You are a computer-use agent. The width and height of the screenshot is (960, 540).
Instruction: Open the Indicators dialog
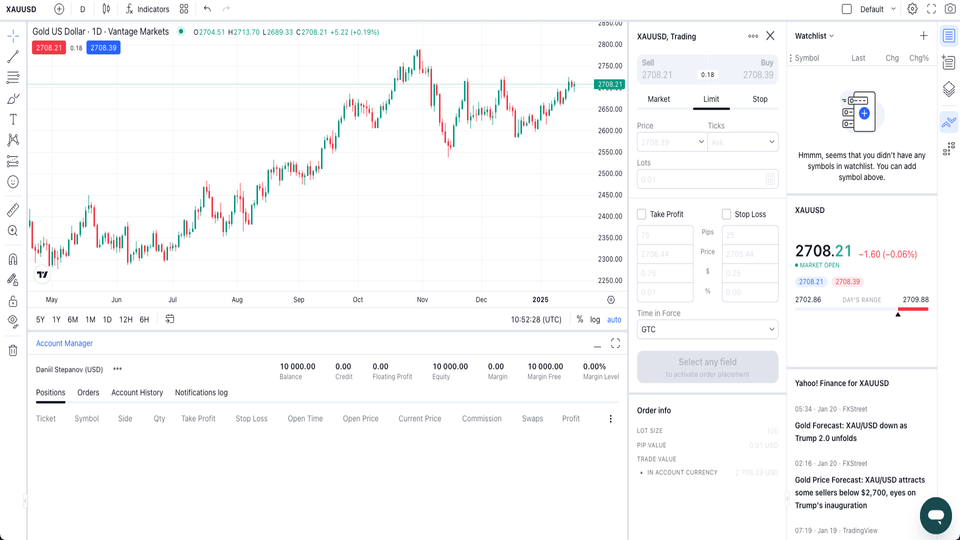(148, 9)
